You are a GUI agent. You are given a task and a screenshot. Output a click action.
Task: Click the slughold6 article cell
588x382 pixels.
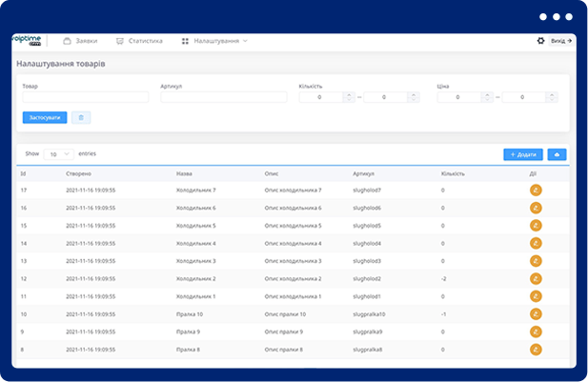(x=367, y=208)
